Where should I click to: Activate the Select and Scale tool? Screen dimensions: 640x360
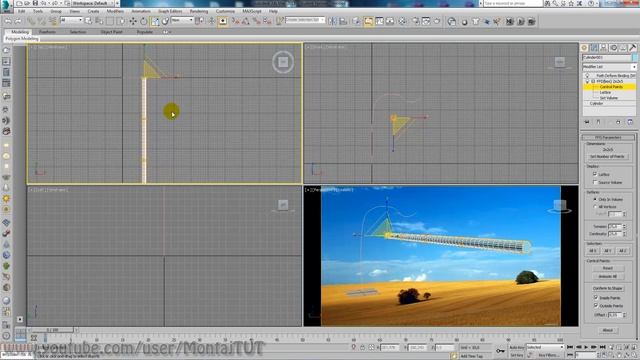click(x=155, y=21)
